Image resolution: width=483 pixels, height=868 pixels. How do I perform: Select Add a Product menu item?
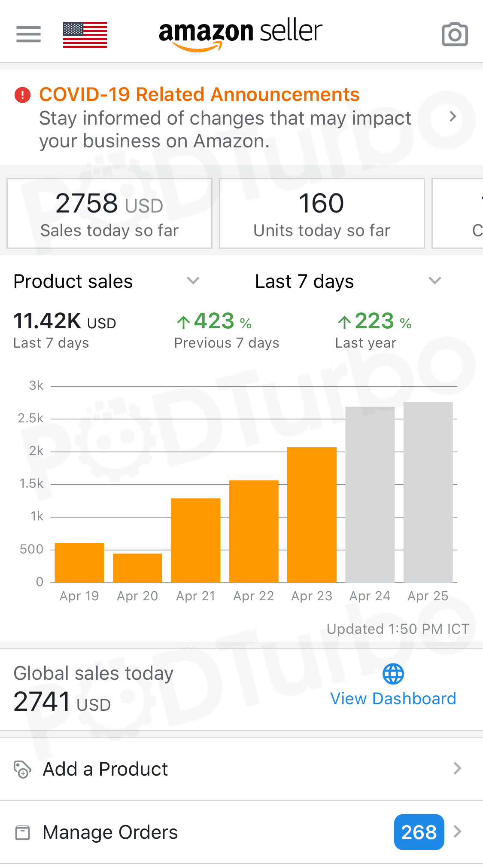pos(106,769)
